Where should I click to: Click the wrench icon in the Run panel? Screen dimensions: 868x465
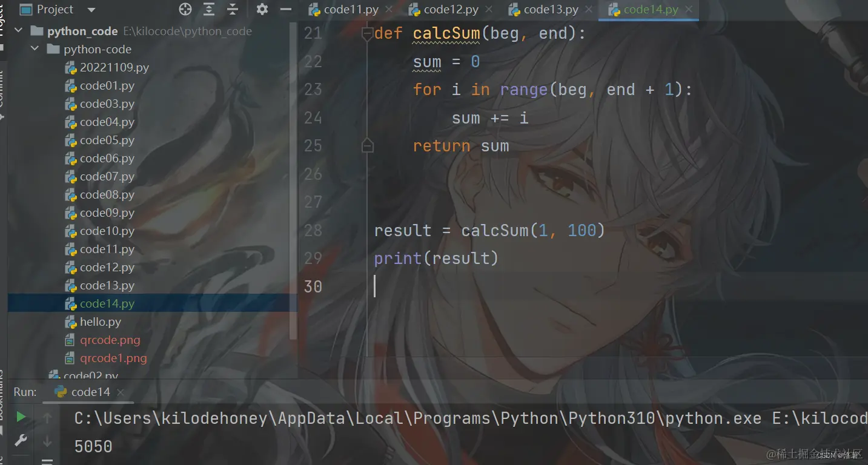coord(21,440)
